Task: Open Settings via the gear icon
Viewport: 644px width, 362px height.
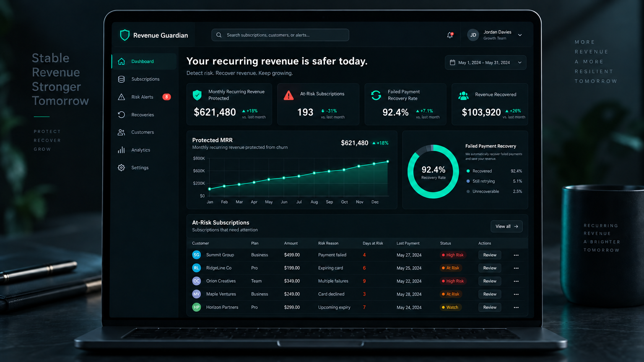Action: 121,168
